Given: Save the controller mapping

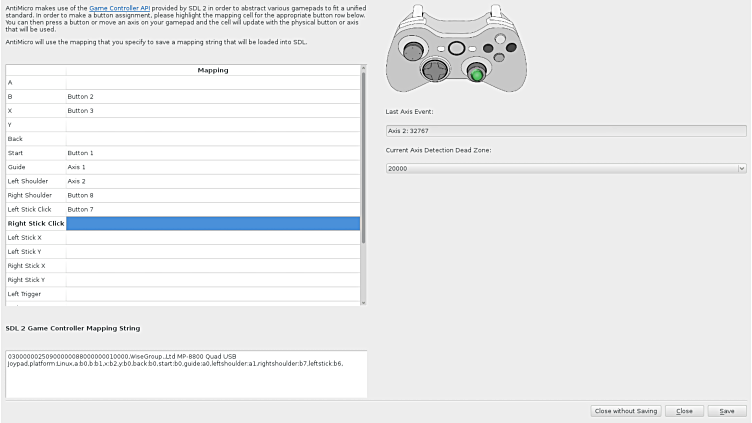Looking at the screenshot, I should pos(727,411).
